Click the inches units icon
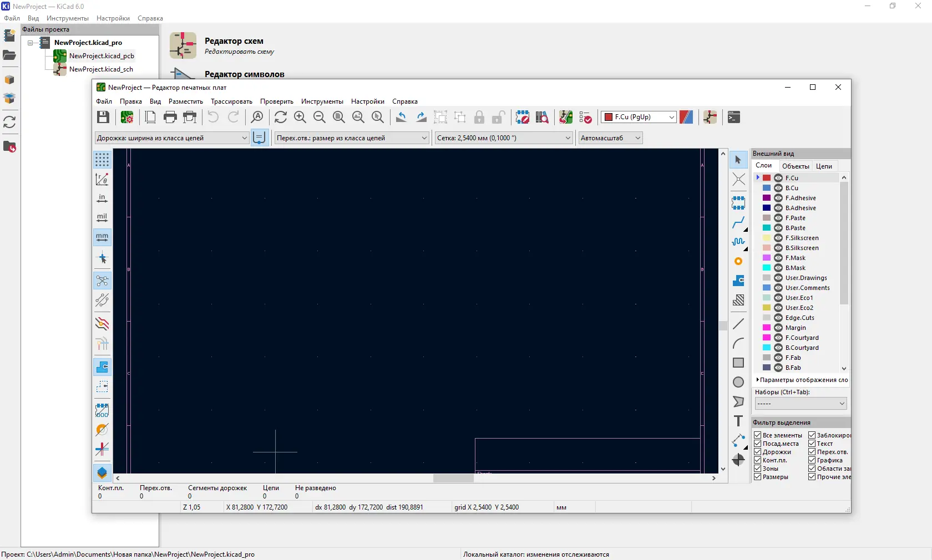The image size is (932, 560). (102, 198)
